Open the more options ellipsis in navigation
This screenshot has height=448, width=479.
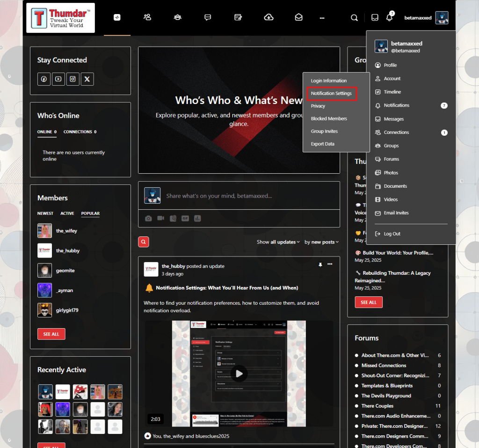point(322,18)
